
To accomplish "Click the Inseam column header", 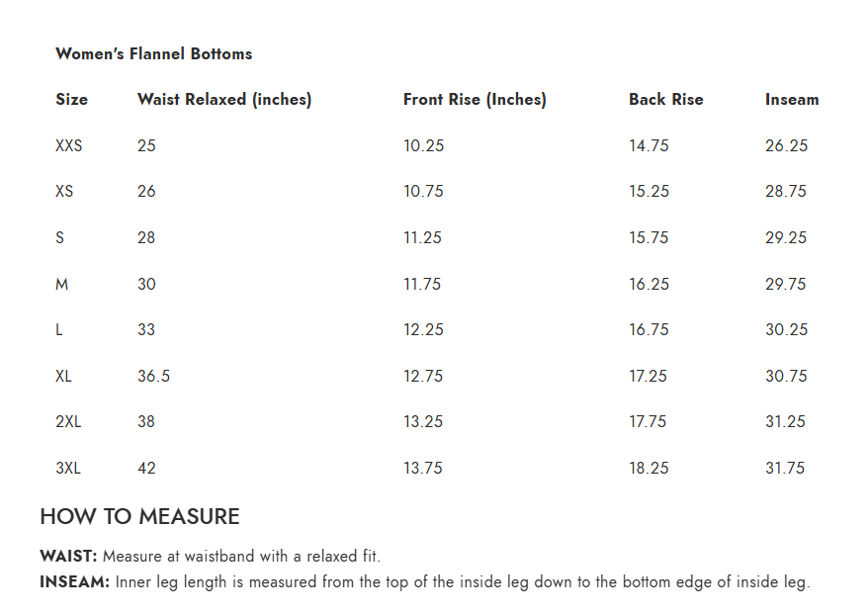I will 792,99.
